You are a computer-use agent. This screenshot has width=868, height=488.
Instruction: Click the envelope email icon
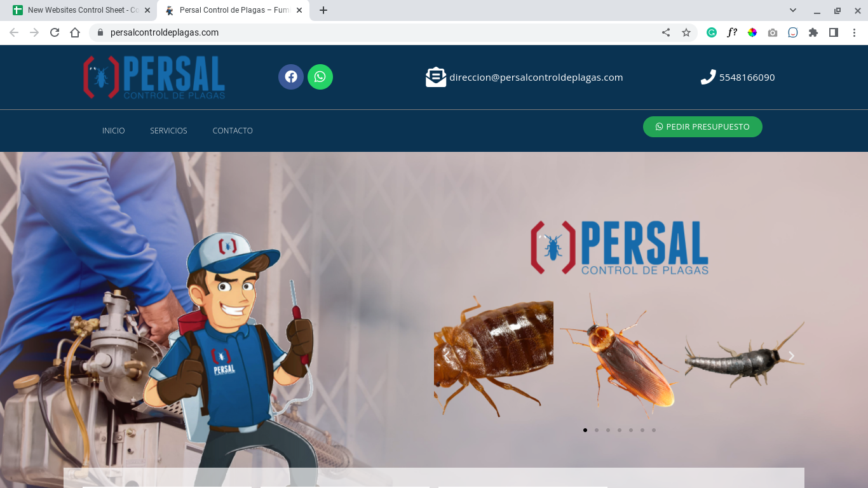click(x=436, y=77)
